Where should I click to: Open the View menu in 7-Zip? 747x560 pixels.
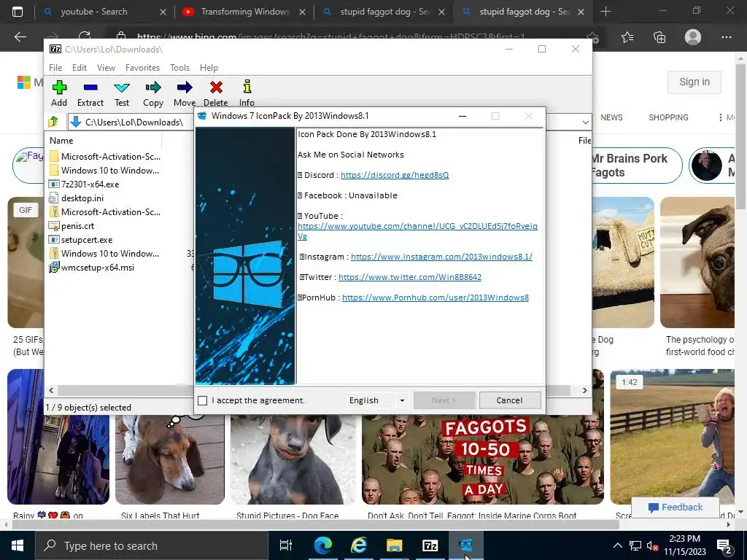click(106, 68)
